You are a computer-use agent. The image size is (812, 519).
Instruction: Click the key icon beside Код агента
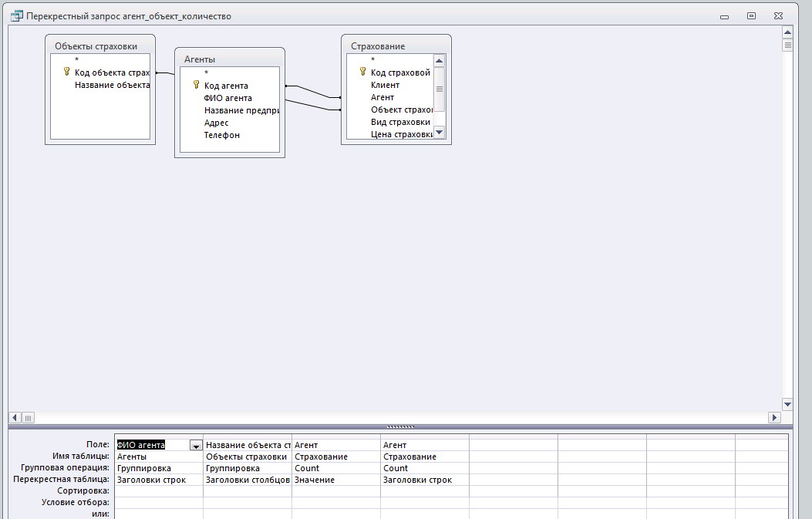coord(196,86)
